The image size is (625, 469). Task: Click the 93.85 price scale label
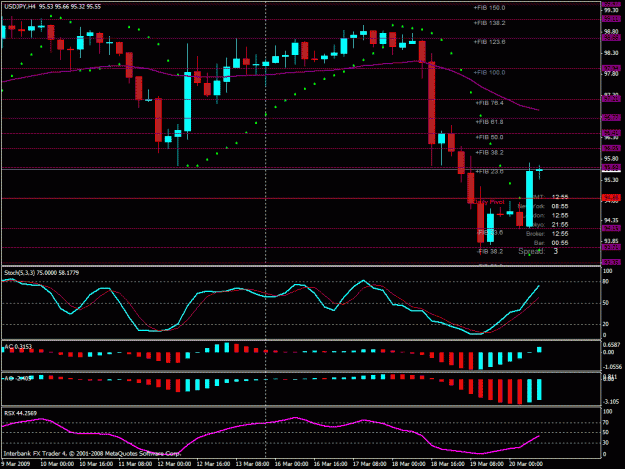coord(611,241)
